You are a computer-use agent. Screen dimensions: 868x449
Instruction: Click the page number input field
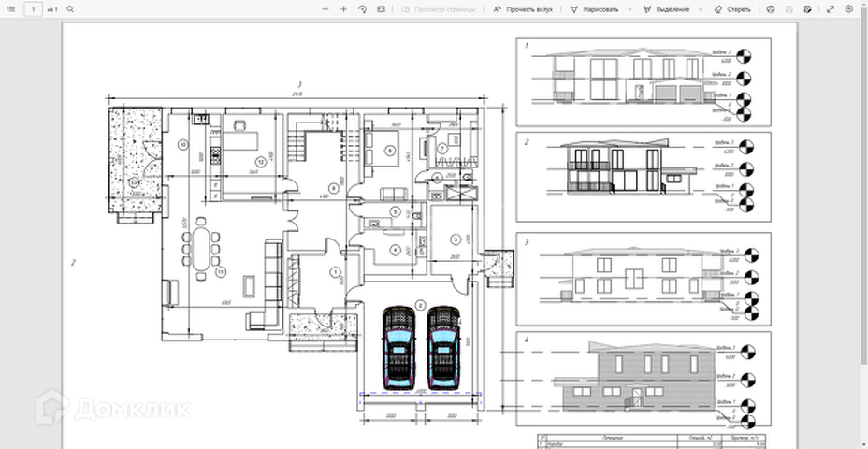(x=34, y=9)
